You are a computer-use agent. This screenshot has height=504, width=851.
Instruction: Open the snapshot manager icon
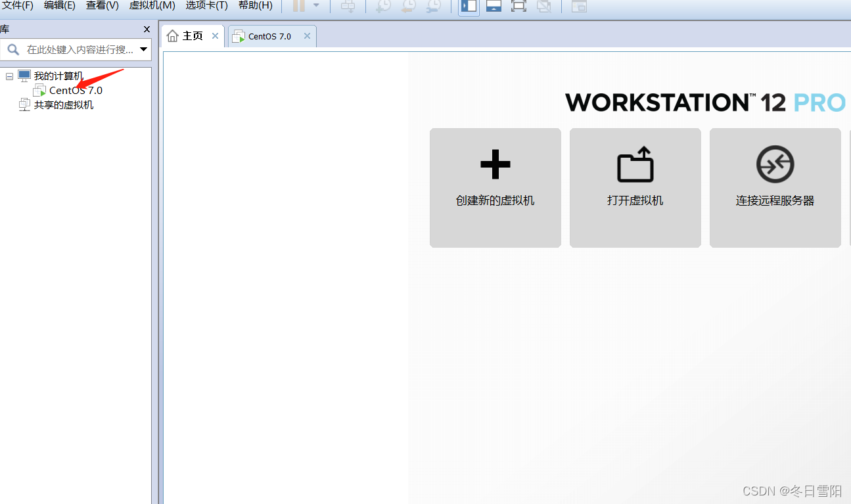(x=434, y=6)
